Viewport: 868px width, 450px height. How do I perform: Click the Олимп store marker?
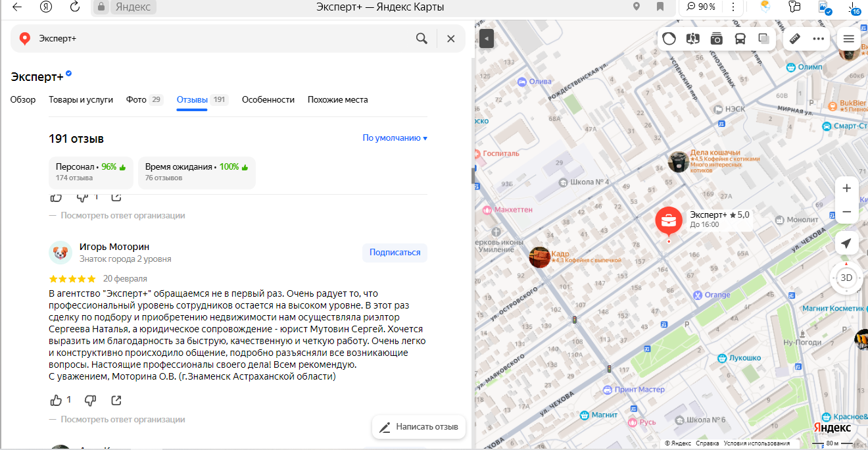coord(804,67)
